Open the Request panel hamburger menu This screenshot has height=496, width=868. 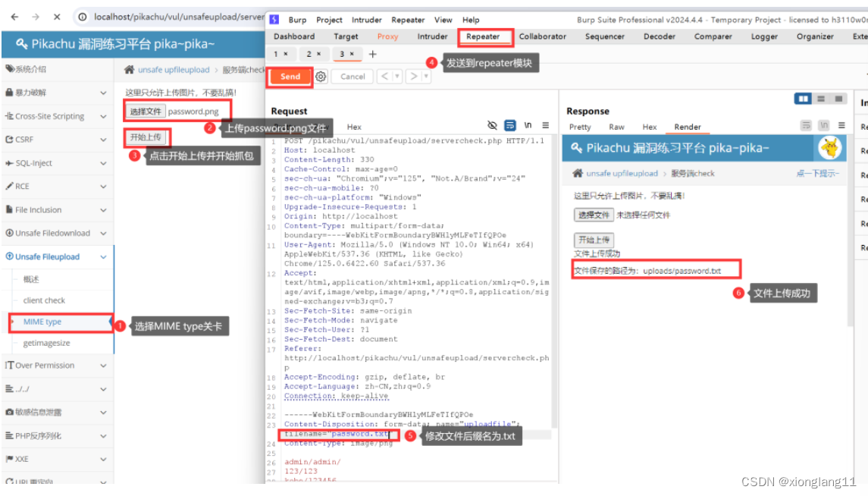click(545, 126)
